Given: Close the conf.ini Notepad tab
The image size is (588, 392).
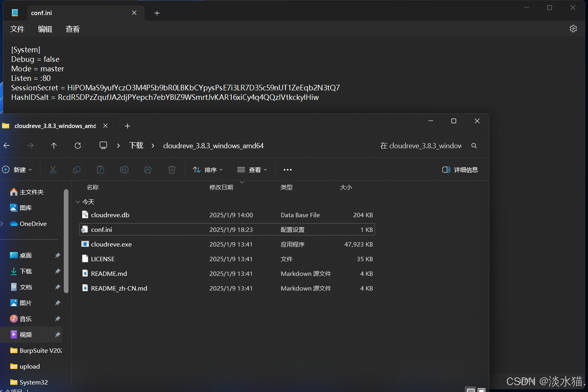Looking at the screenshot, I should click(x=134, y=13).
